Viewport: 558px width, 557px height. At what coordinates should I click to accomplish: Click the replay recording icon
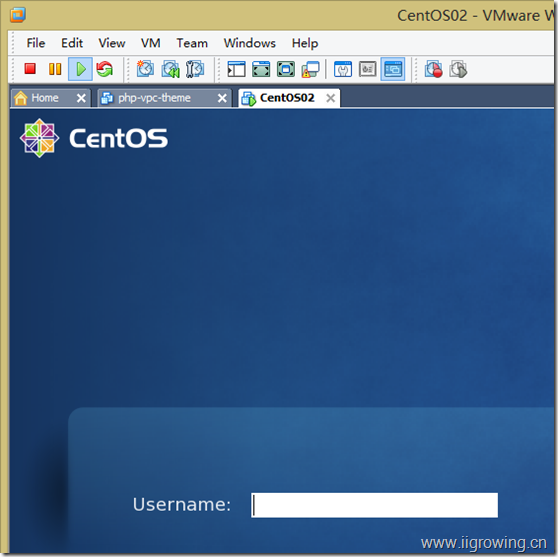458,69
